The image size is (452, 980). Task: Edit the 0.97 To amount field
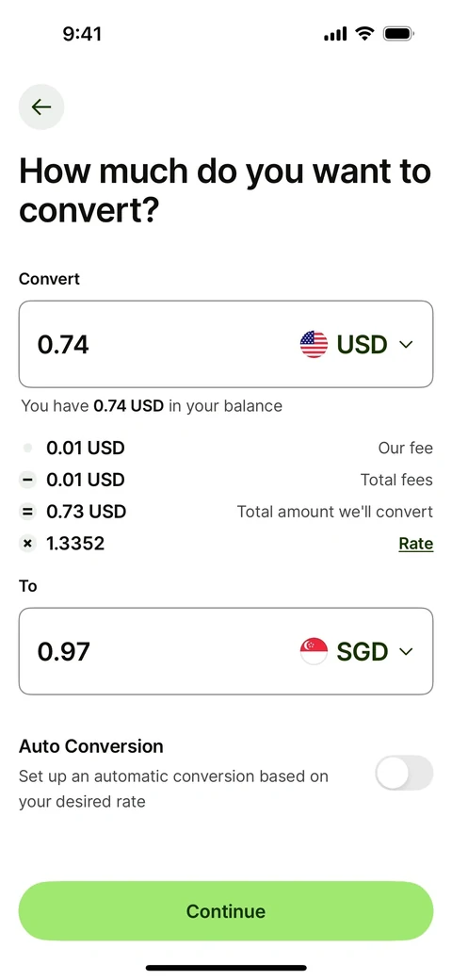coord(226,651)
